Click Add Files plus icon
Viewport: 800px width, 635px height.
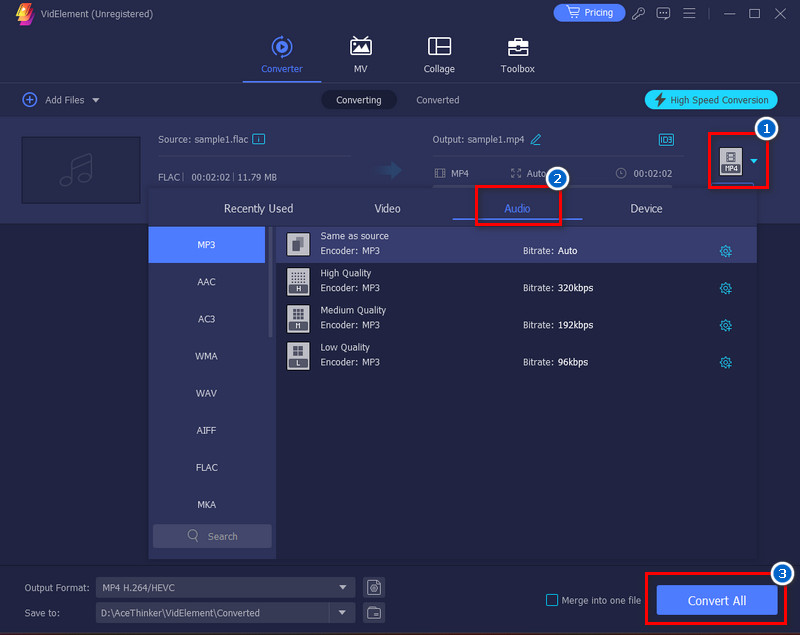(x=30, y=99)
